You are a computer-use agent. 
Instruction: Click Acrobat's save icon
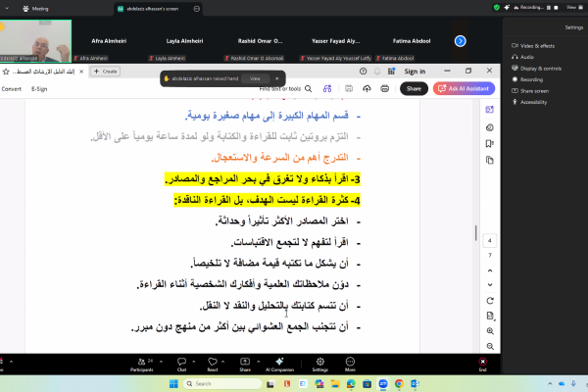coord(349,88)
